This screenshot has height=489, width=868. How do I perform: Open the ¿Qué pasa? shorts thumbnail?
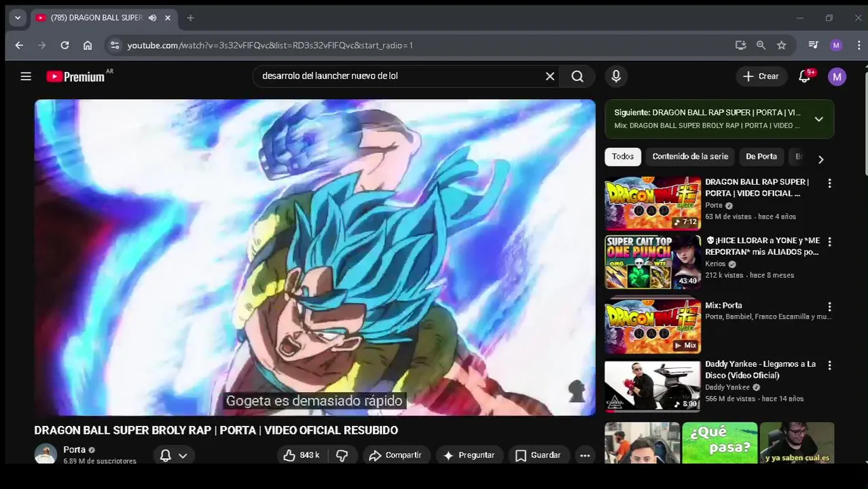tap(719, 443)
